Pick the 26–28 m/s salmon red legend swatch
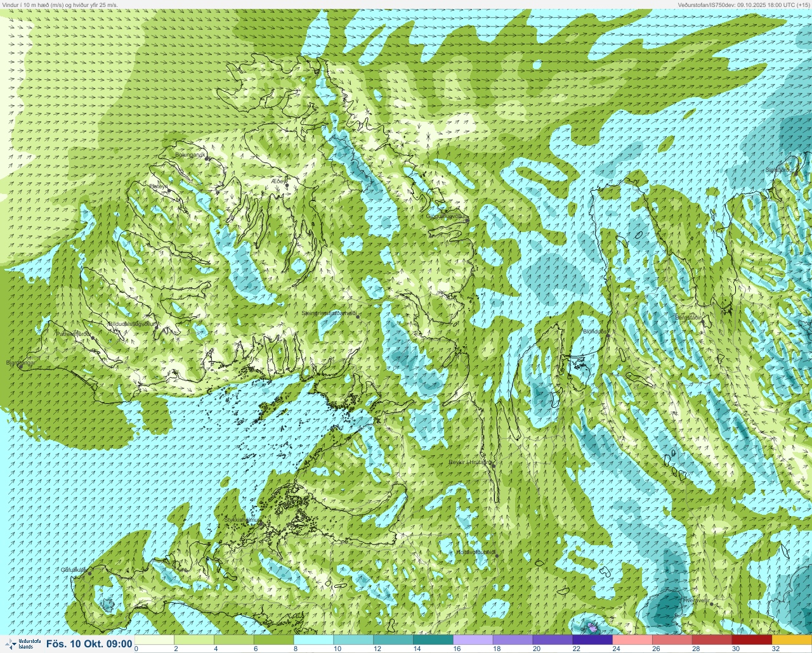The height and width of the screenshot is (653, 812). 674,640
